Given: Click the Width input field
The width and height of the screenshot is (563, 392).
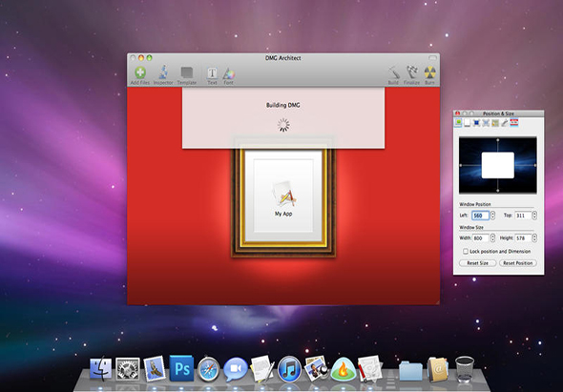Looking at the screenshot, I should click(x=480, y=238).
